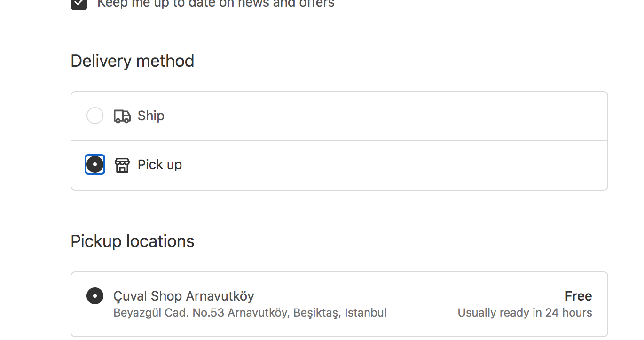Viewport: 644px width, 340px height.
Task: Click the Usually ready in 24 hours text
Action: (x=525, y=313)
